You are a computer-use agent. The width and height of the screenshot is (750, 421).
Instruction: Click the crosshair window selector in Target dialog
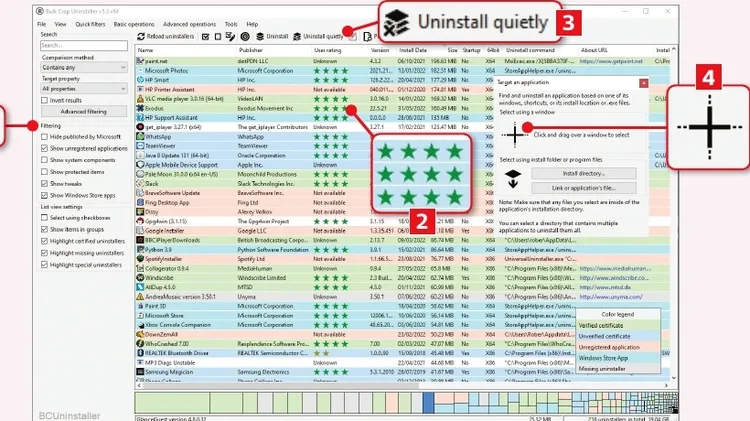coord(515,135)
